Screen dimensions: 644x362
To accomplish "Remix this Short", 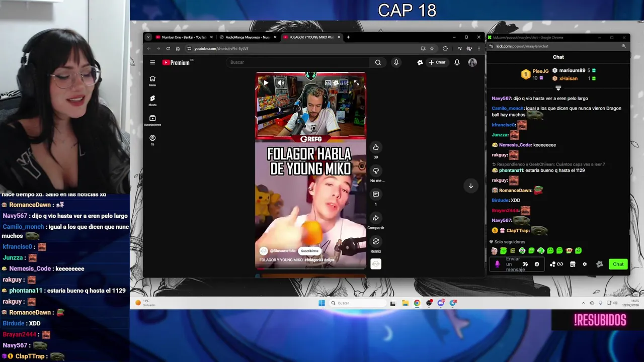I will 375,241.
